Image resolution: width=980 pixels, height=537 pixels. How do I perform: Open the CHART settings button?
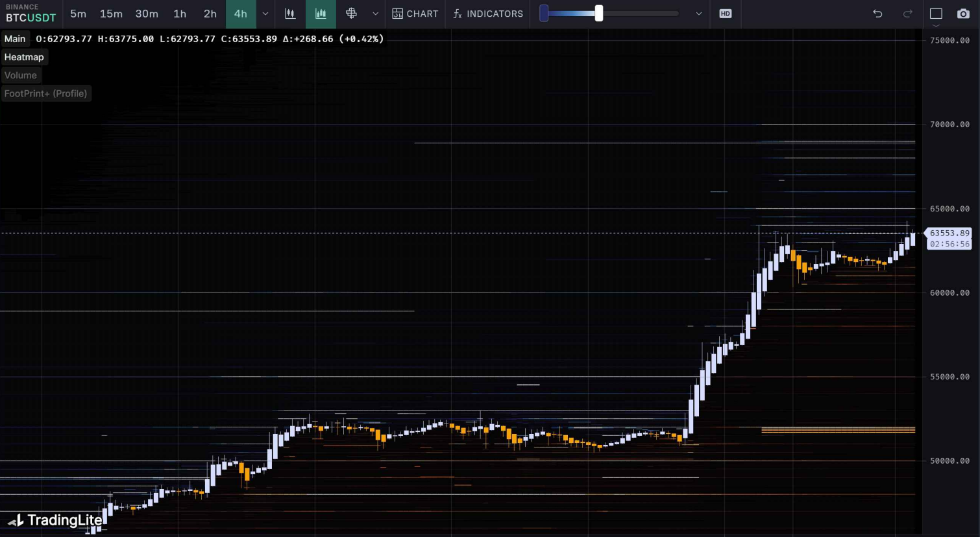[415, 14]
